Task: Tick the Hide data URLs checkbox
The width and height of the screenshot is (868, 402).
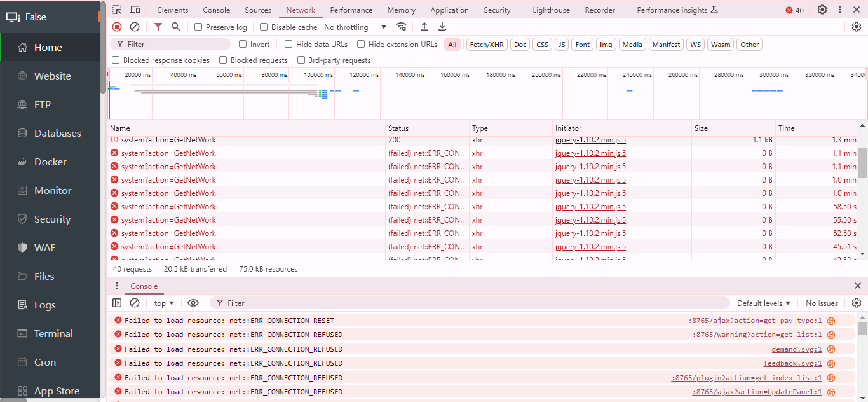Action: (x=288, y=45)
